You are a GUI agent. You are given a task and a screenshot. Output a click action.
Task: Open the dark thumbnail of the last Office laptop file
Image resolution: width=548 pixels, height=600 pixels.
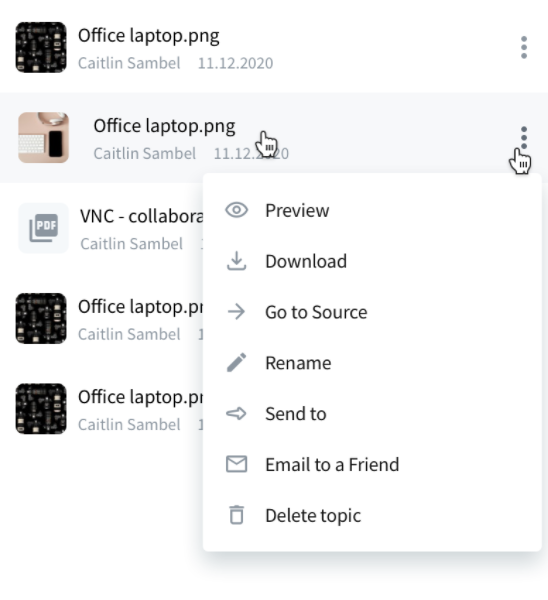click(x=41, y=409)
